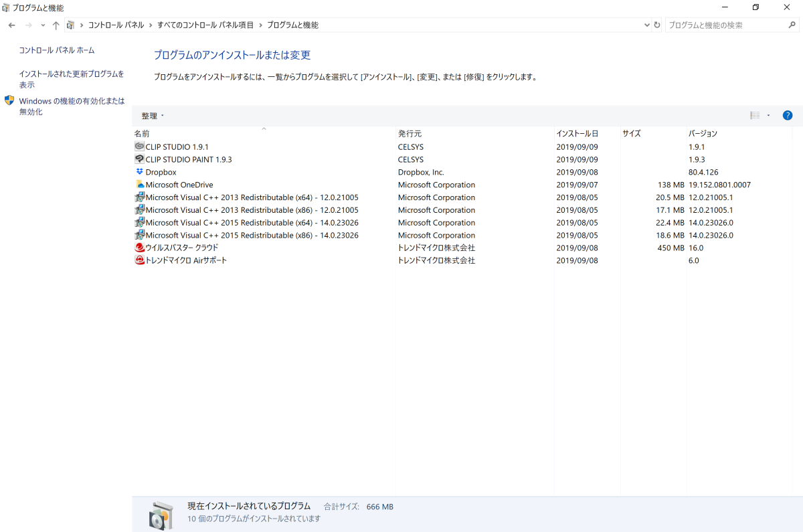This screenshot has width=803, height=532.
Task: Click icon of Visual C++ 2015 Redistributable (x64)
Action: click(x=139, y=223)
